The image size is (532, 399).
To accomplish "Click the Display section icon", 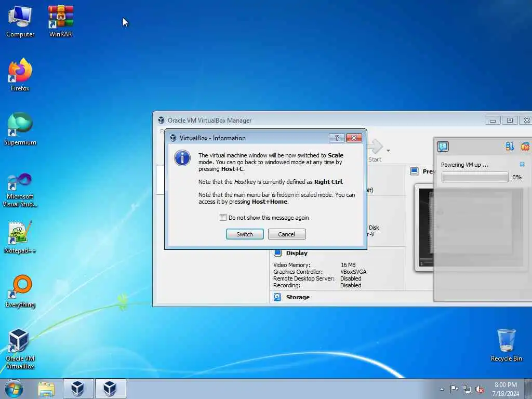I will (x=277, y=253).
